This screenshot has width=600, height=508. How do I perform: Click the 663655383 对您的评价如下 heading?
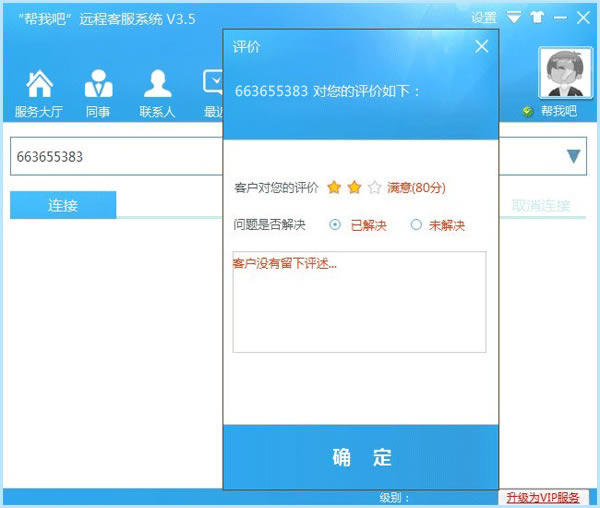click(327, 91)
